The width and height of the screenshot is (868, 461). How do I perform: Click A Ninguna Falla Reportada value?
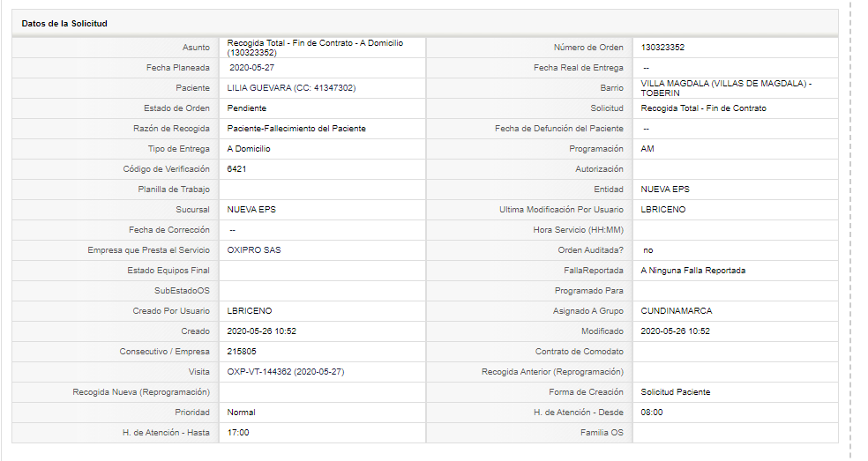click(x=693, y=271)
